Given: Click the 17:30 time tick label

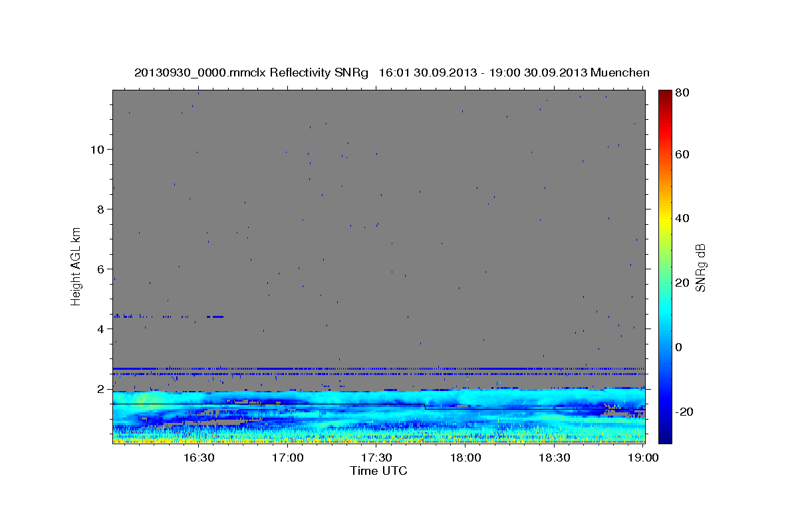Looking at the screenshot, I should point(376,458).
